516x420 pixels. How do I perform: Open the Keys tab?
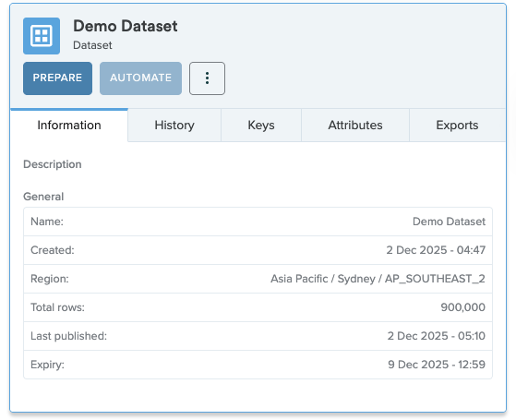[x=261, y=126]
